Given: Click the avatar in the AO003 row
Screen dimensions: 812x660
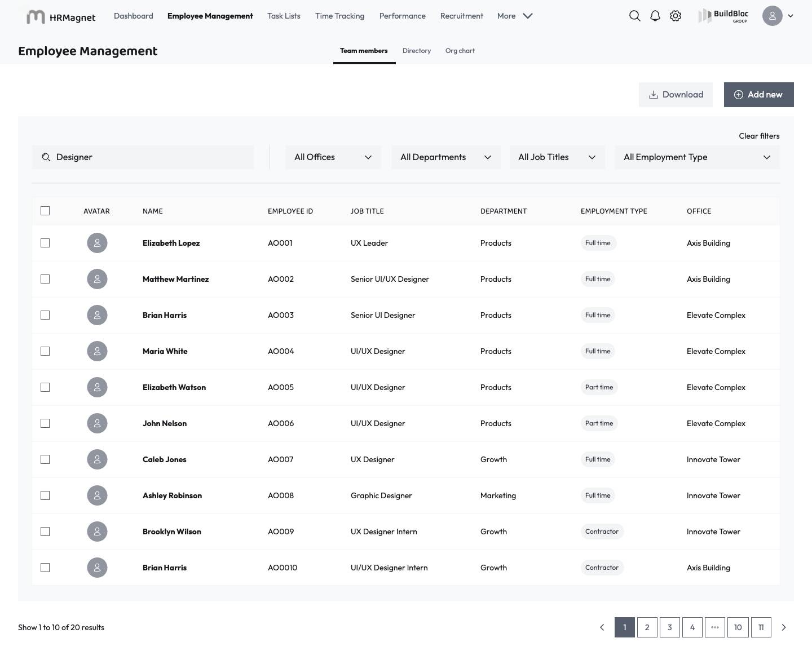Looking at the screenshot, I should coord(97,315).
